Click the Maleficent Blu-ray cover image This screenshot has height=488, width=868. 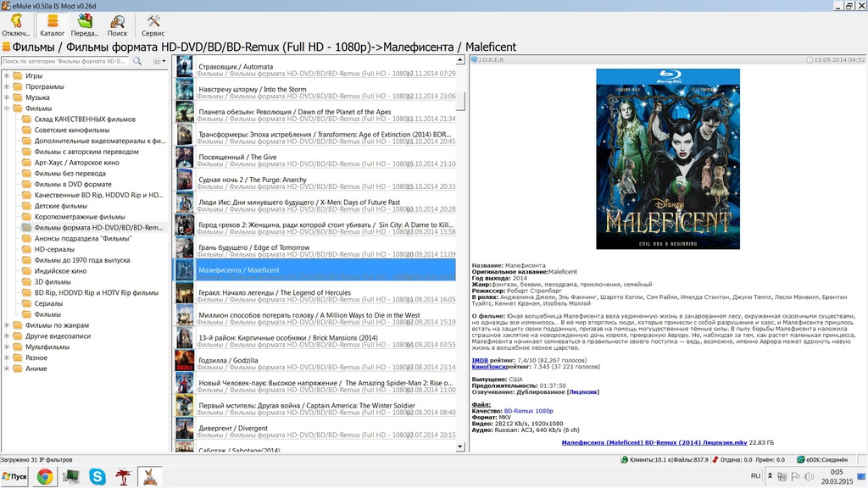668,158
